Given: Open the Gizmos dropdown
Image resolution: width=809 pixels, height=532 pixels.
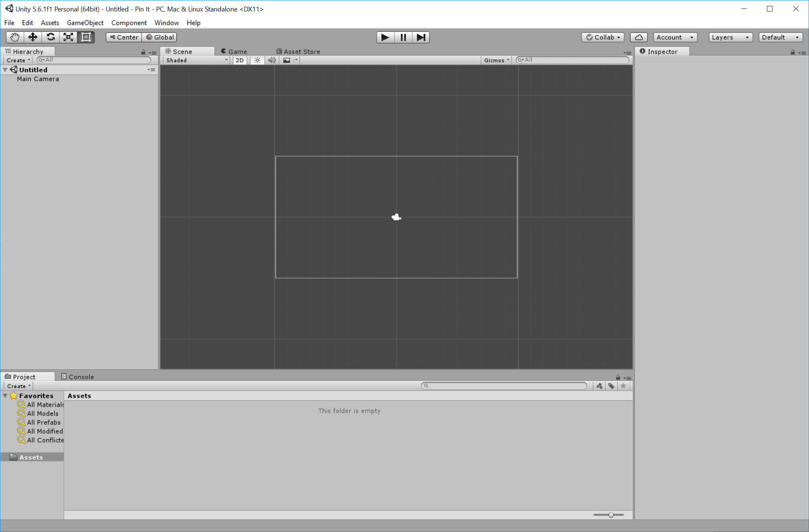Looking at the screenshot, I should [x=496, y=60].
